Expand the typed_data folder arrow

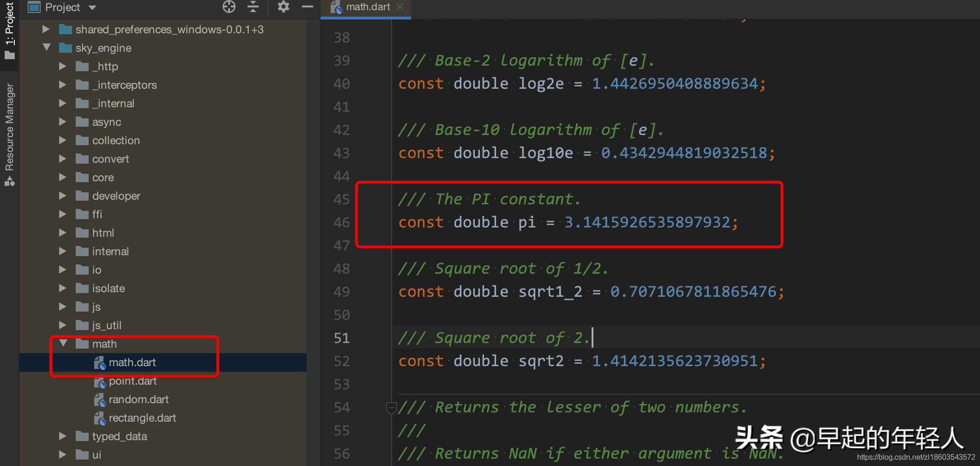pos(63,436)
